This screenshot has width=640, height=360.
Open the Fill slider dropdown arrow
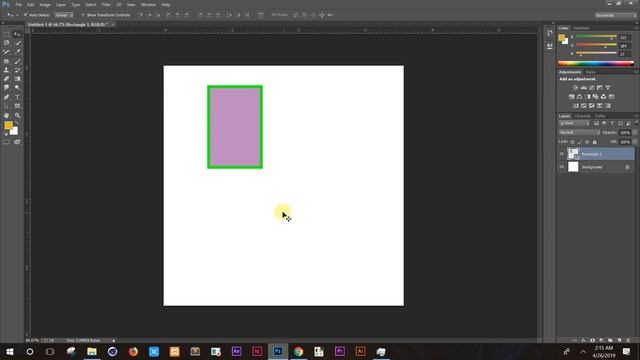click(635, 142)
